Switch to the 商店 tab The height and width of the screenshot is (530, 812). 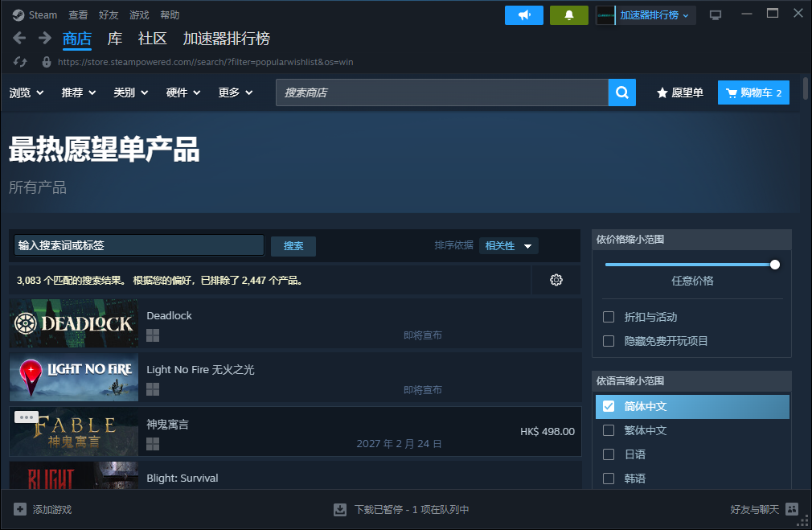[x=77, y=39]
